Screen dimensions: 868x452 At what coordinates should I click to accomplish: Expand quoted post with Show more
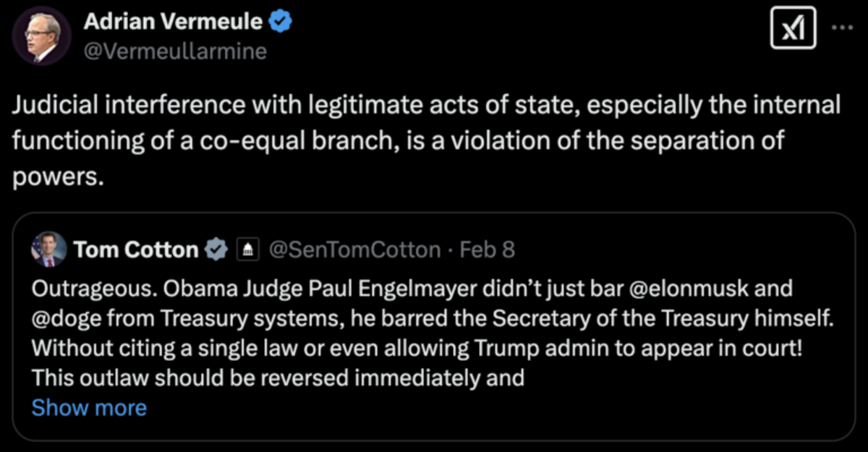tap(89, 408)
